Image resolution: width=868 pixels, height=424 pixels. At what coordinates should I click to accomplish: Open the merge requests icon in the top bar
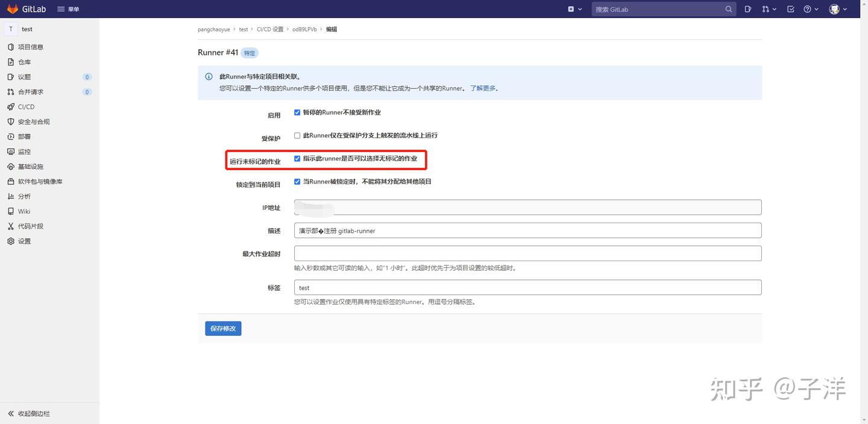(766, 9)
